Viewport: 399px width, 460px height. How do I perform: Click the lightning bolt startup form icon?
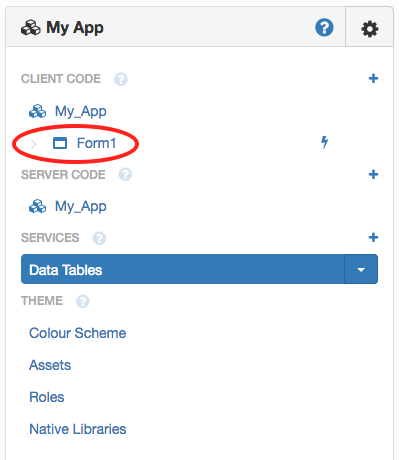tap(324, 142)
